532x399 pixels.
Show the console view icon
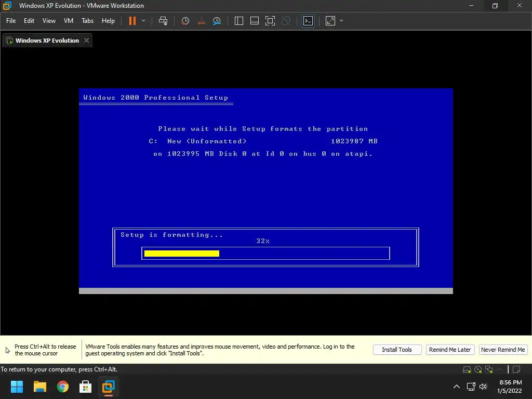click(x=308, y=21)
